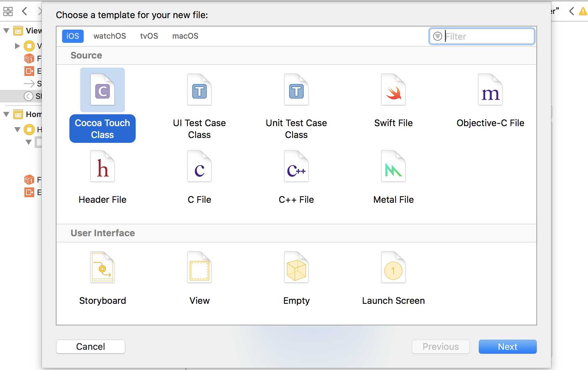Select the yellow view controller icon under the Hom scene

(x=29, y=130)
